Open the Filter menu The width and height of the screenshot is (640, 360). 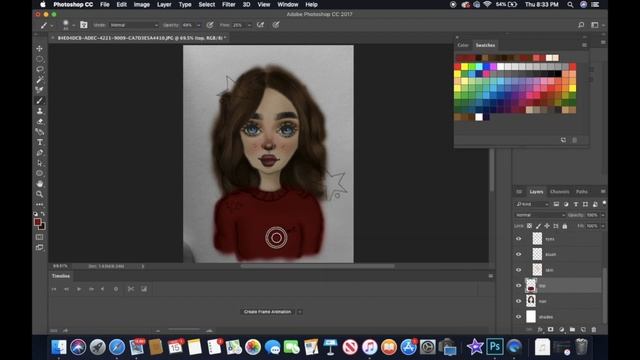click(x=229, y=4)
